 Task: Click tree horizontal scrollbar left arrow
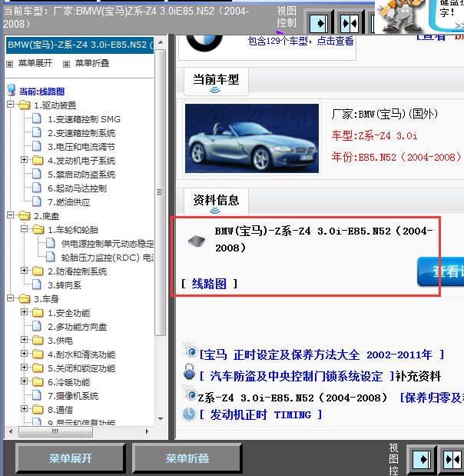tap(11, 431)
